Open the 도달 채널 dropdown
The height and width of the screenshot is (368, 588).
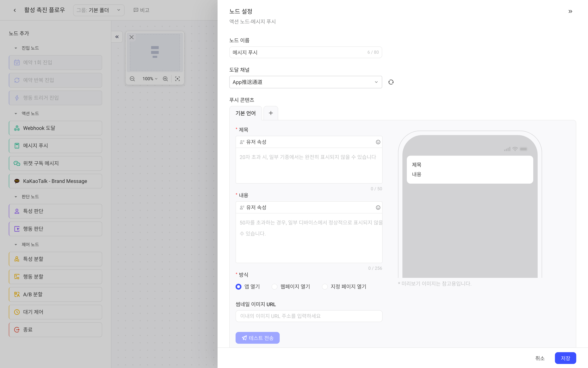pos(305,82)
